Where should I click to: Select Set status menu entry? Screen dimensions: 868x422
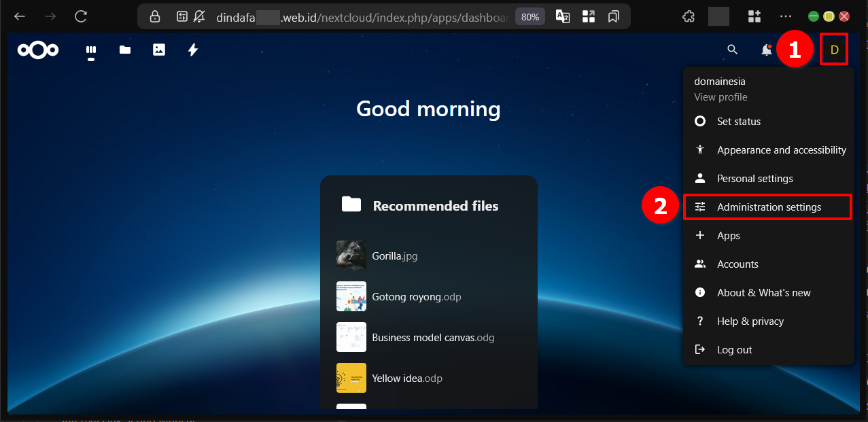pyautogui.click(x=738, y=122)
